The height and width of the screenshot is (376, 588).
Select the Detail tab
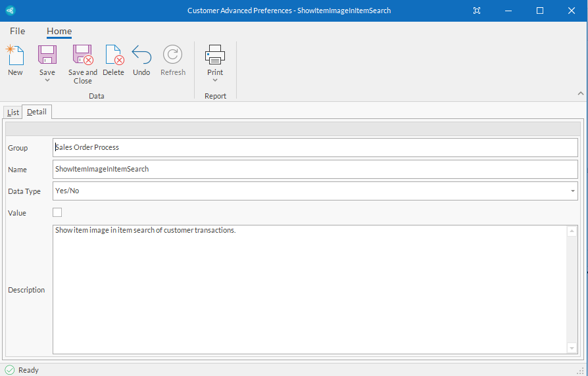point(37,112)
